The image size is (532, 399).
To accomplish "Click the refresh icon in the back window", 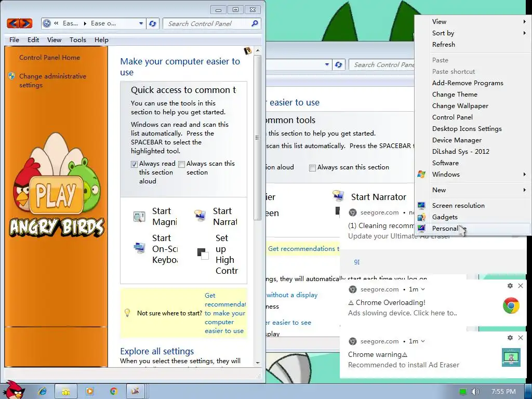I will click(339, 64).
